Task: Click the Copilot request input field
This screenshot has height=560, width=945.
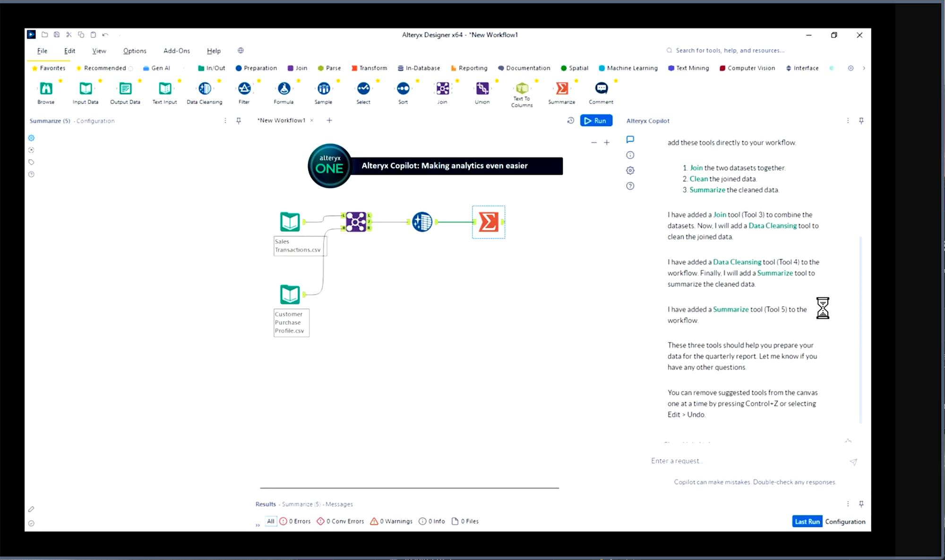Action: click(x=747, y=461)
